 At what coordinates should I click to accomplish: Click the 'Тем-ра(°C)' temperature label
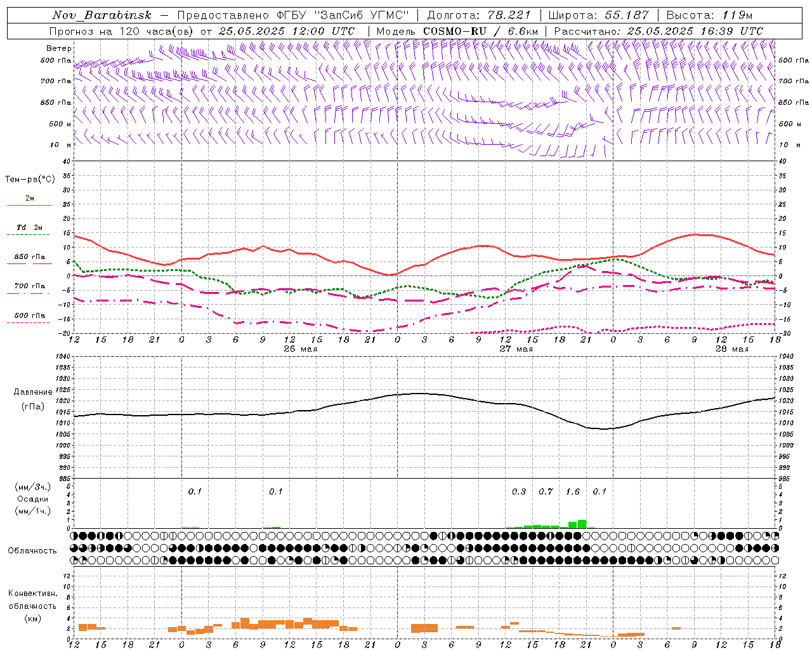(x=30, y=180)
